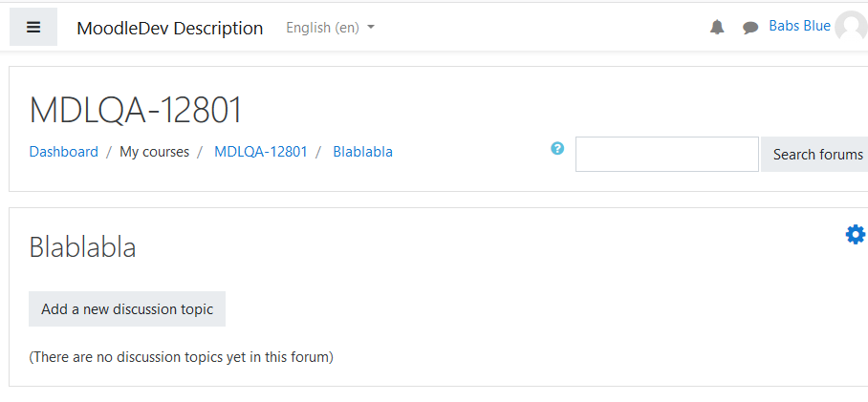The width and height of the screenshot is (868, 402).
Task: Click the no discussion topics notice text
Action: [181, 357]
